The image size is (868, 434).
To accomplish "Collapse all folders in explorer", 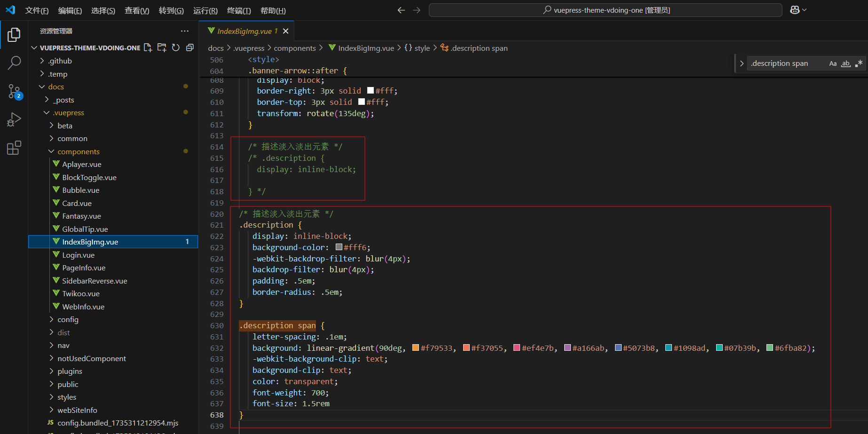I will [190, 47].
